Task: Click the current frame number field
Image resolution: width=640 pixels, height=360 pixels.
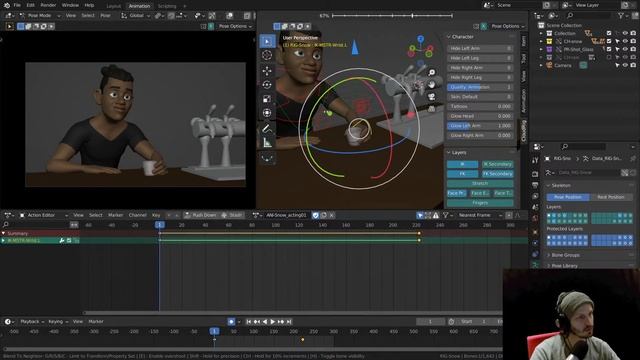Action: coord(430,322)
